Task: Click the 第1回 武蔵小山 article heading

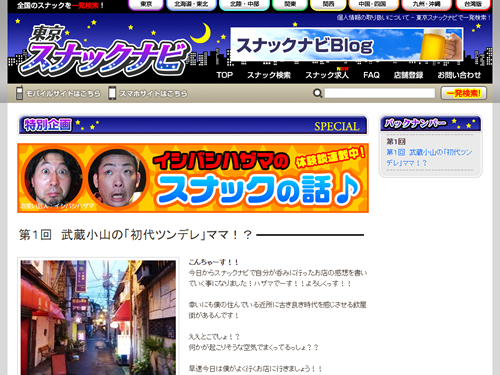Action: pos(135,235)
